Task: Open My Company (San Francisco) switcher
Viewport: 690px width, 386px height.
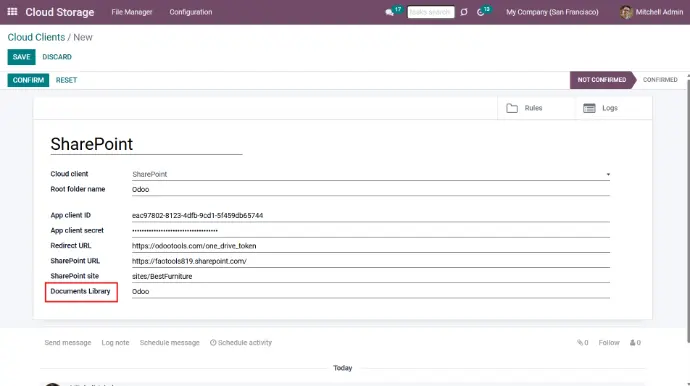Action: [552, 12]
